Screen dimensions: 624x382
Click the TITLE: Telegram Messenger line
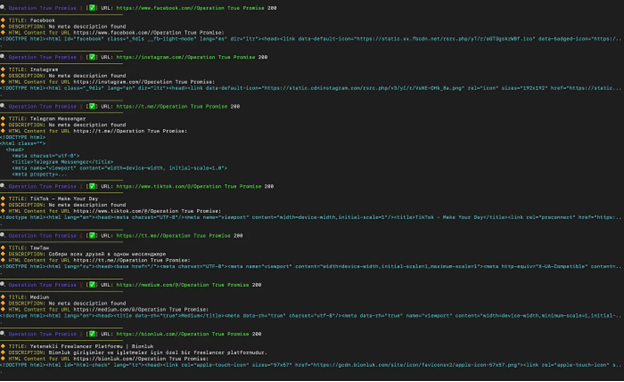[47, 119]
